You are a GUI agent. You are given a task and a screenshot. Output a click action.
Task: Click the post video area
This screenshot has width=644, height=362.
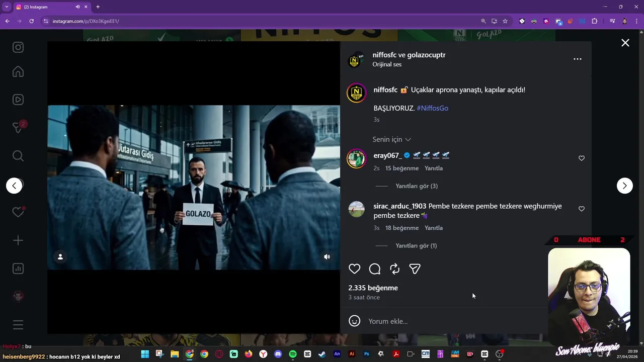194,188
